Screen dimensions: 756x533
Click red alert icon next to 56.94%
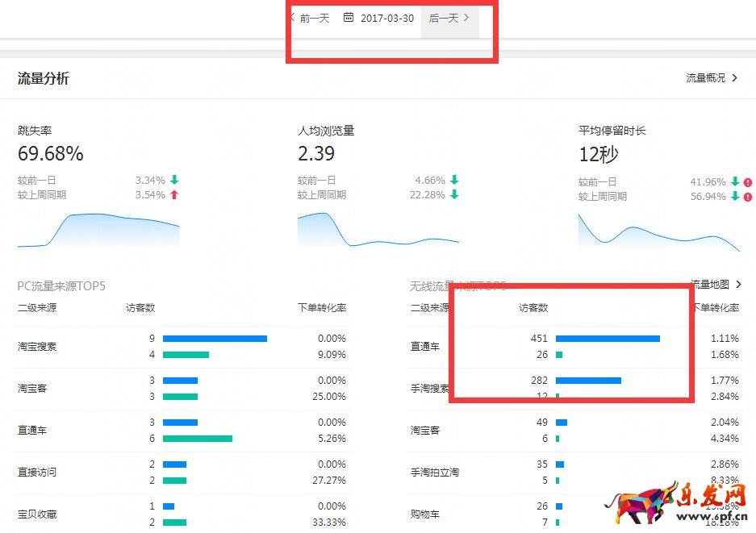point(748,197)
